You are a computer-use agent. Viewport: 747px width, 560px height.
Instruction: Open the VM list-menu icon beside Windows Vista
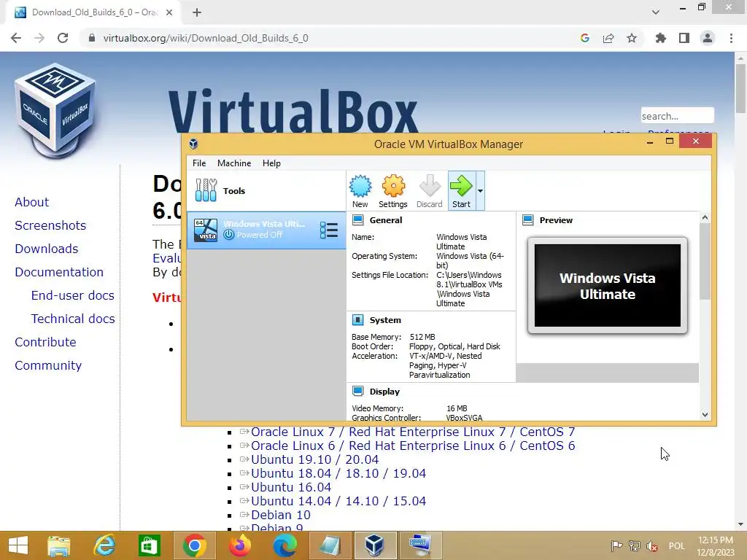click(329, 230)
